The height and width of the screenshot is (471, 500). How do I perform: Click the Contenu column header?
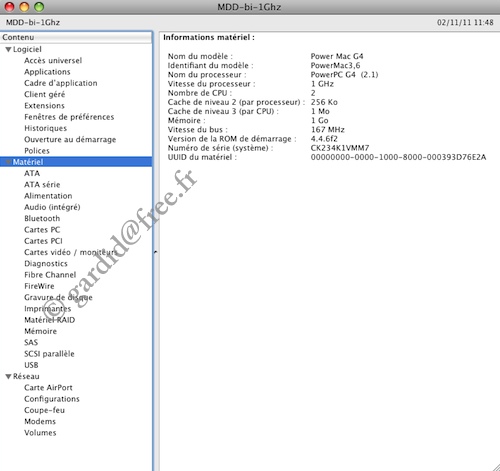pyautogui.click(x=76, y=37)
